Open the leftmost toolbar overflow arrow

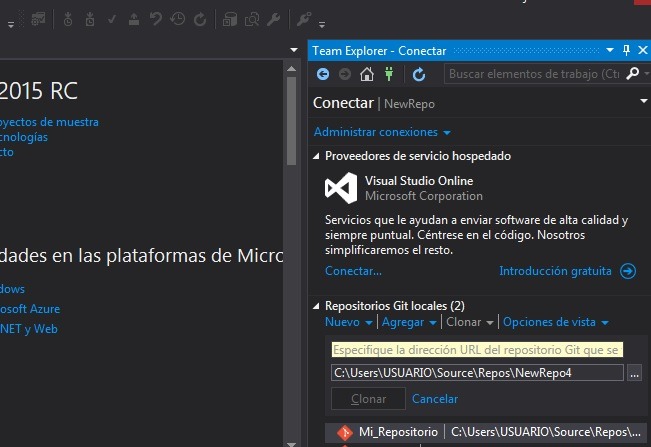point(11,24)
